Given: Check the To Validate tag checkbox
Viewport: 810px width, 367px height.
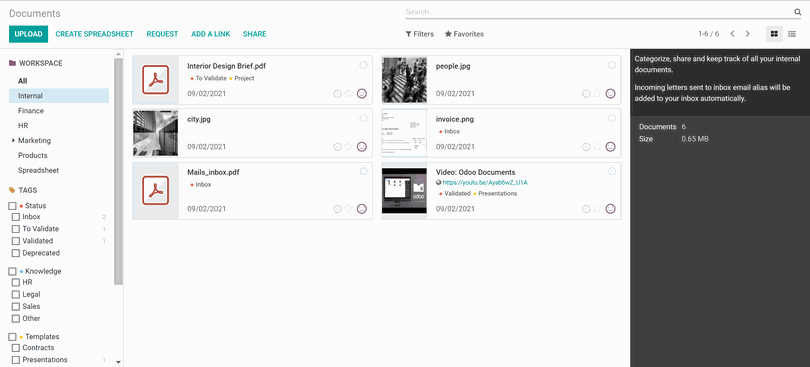Looking at the screenshot, I should (16, 229).
